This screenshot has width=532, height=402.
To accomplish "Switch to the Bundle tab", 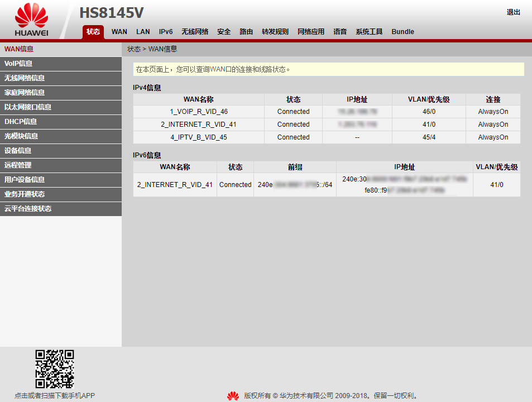I will coord(402,32).
